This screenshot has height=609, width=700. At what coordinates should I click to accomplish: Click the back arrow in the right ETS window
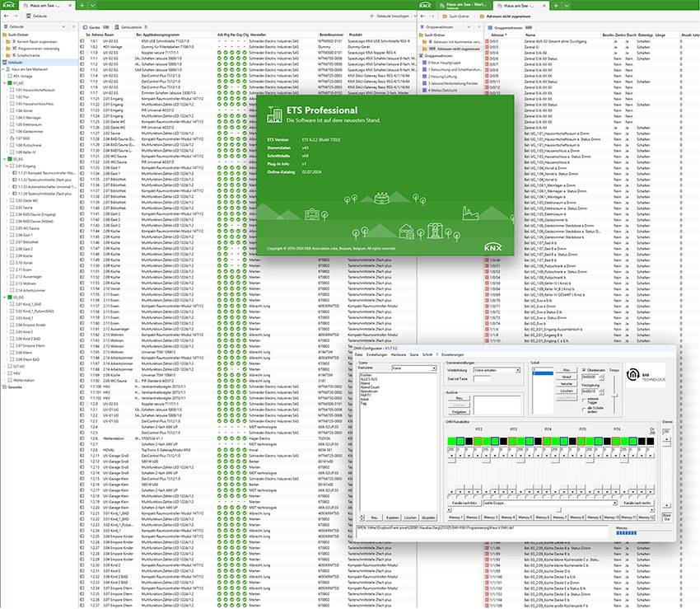pyautogui.click(x=422, y=16)
